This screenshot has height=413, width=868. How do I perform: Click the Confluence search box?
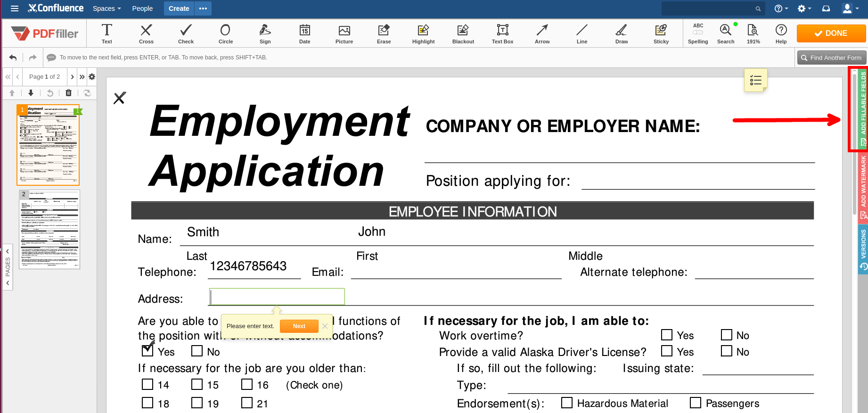(712, 8)
